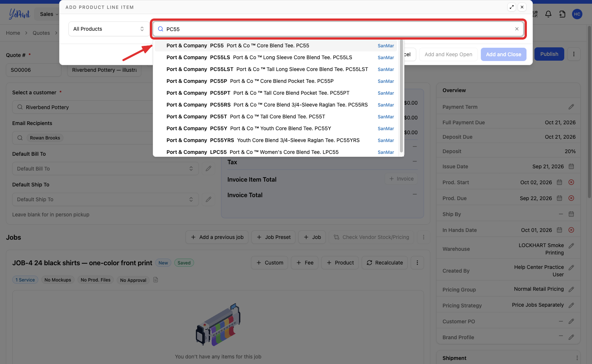Edit the Default Bill To address
Image resolution: width=592 pixels, height=364 pixels.
(209, 169)
